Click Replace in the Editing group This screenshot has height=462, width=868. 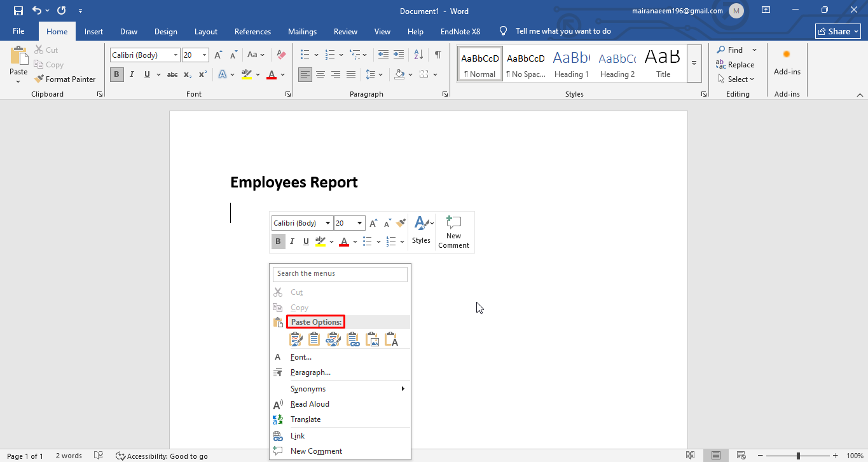pyautogui.click(x=735, y=64)
